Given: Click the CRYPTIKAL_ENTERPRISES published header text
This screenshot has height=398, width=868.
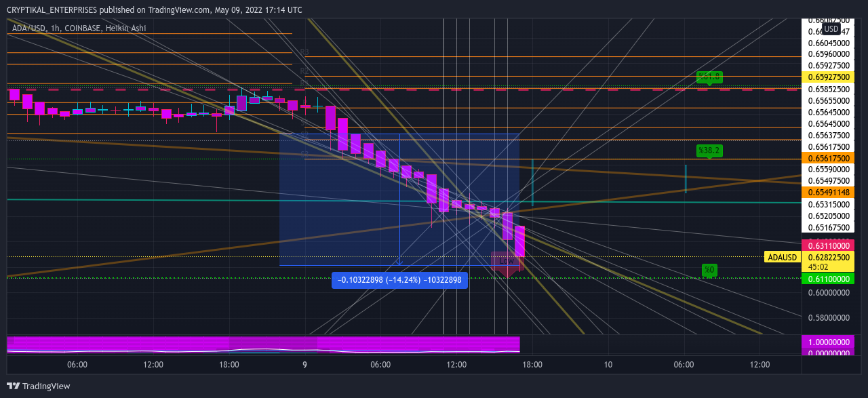Looking at the screenshot, I should [155, 9].
